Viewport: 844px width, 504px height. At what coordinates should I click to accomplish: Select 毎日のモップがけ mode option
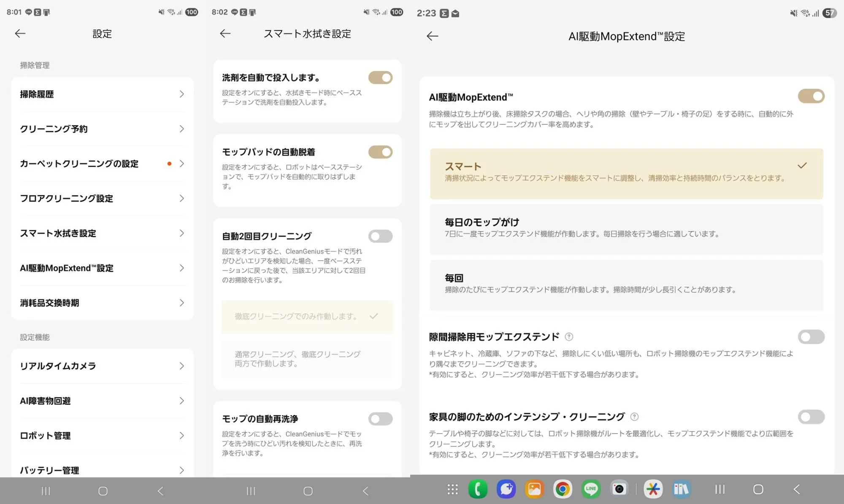coord(626,229)
